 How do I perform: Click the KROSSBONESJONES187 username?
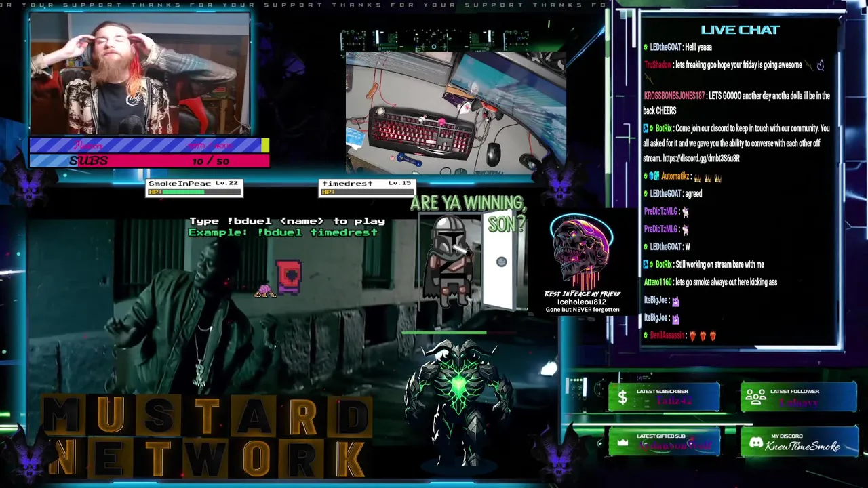pos(674,96)
